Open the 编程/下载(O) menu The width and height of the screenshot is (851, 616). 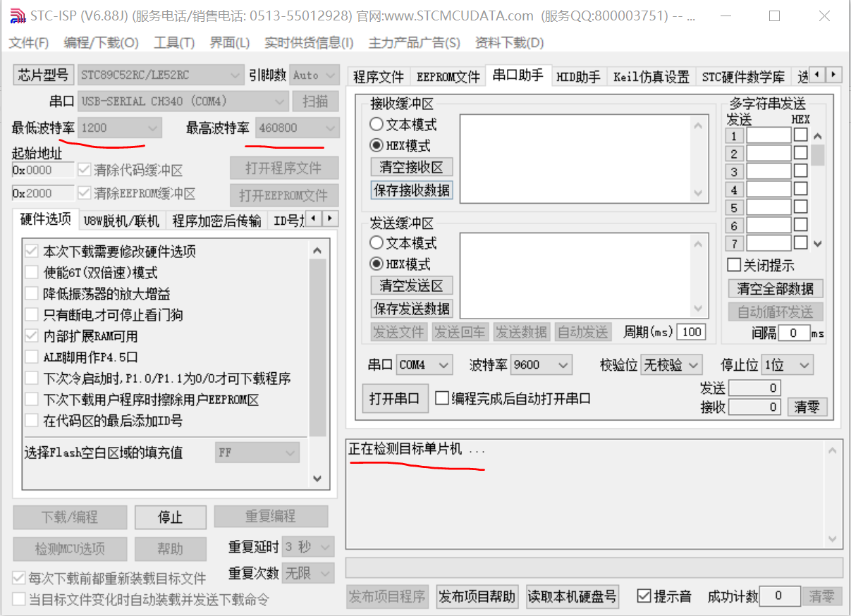(x=102, y=43)
